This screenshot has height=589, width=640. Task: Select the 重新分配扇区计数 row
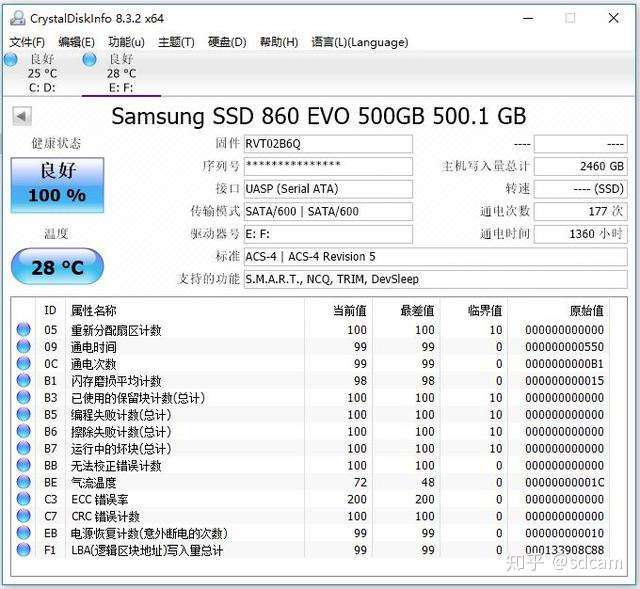pos(310,329)
